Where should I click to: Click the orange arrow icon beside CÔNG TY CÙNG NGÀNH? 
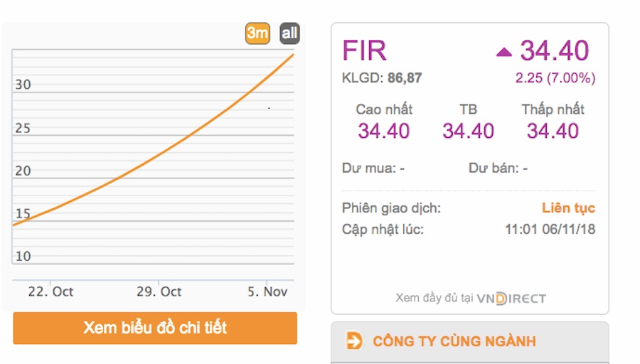[354, 341]
